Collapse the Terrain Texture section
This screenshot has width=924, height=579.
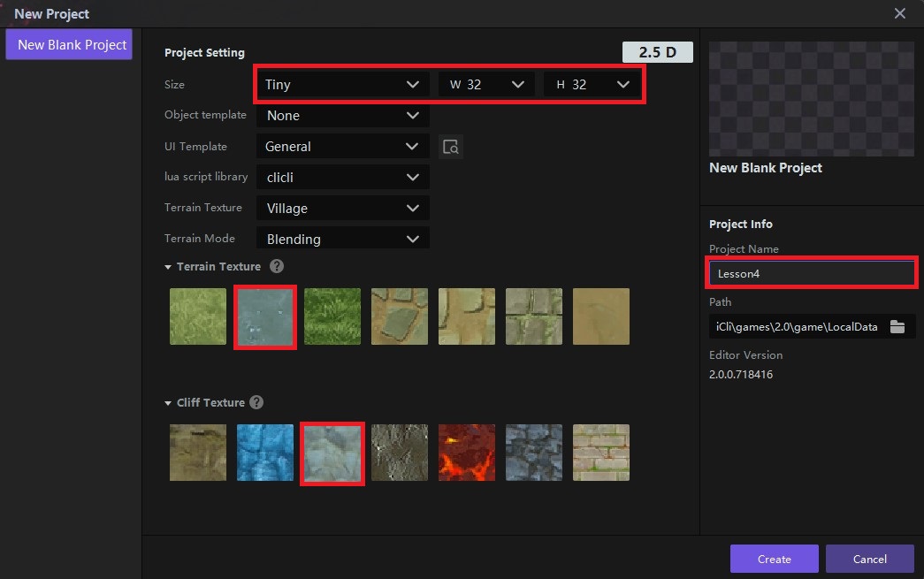(x=168, y=267)
